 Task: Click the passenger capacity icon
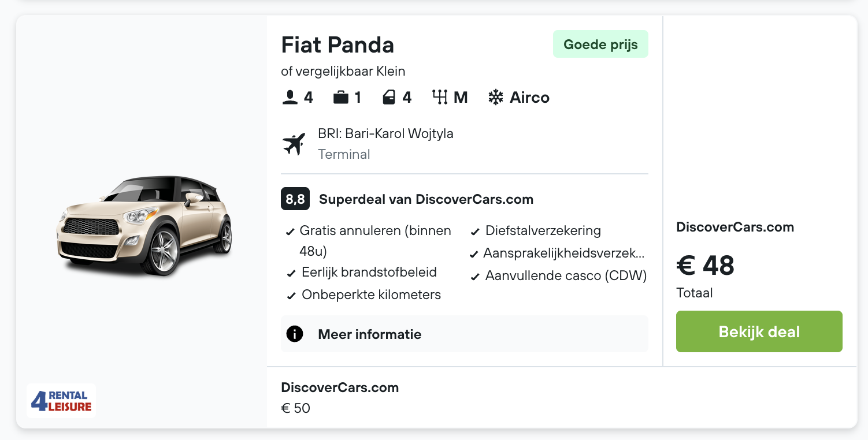click(289, 97)
